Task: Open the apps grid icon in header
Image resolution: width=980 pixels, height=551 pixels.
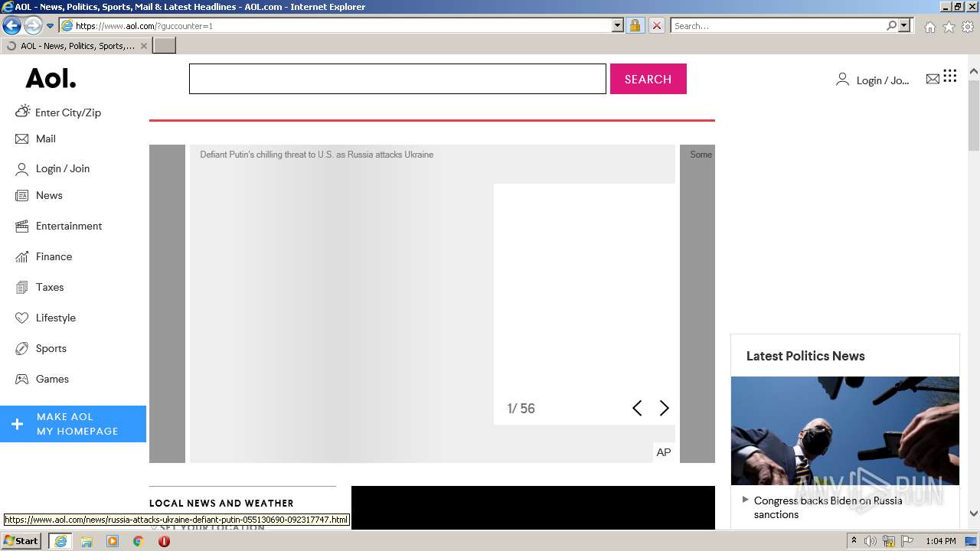Action: point(950,75)
